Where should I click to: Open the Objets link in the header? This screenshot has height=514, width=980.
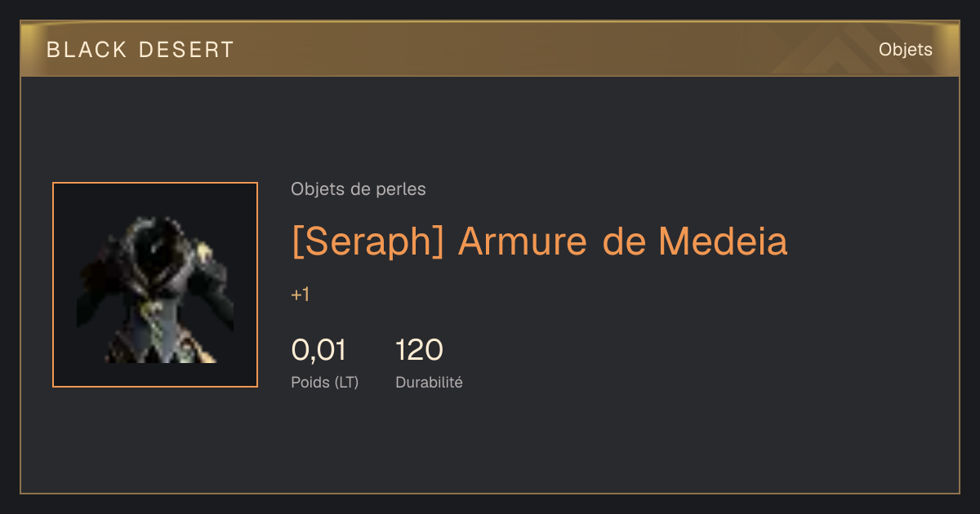click(x=906, y=50)
